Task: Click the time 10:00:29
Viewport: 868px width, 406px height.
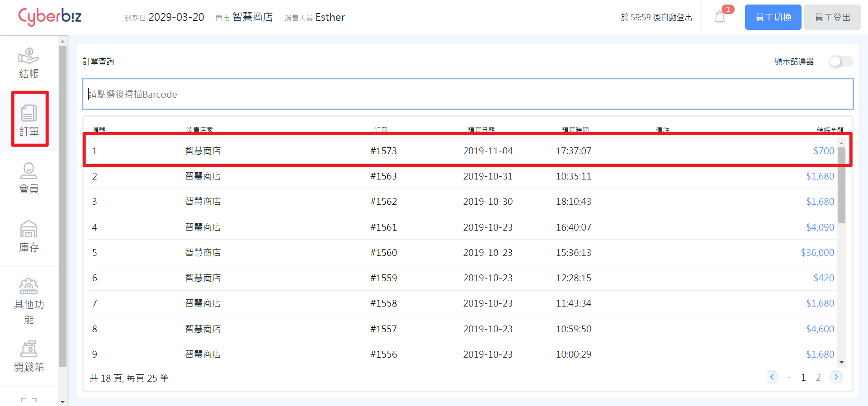Action: pos(573,354)
